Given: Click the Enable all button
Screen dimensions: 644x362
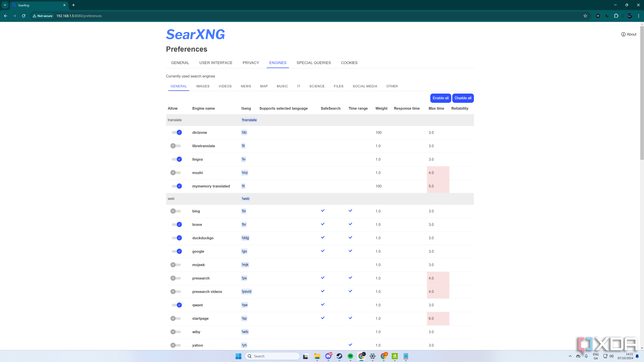Looking at the screenshot, I should click(441, 98).
